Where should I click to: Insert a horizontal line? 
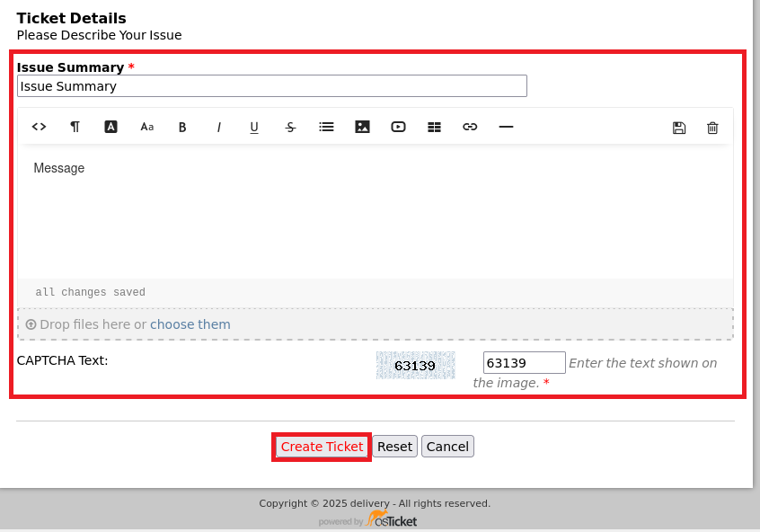pos(506,127)
